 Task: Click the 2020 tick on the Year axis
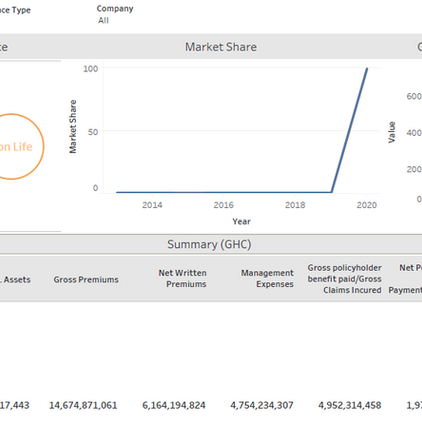[367, 205]
